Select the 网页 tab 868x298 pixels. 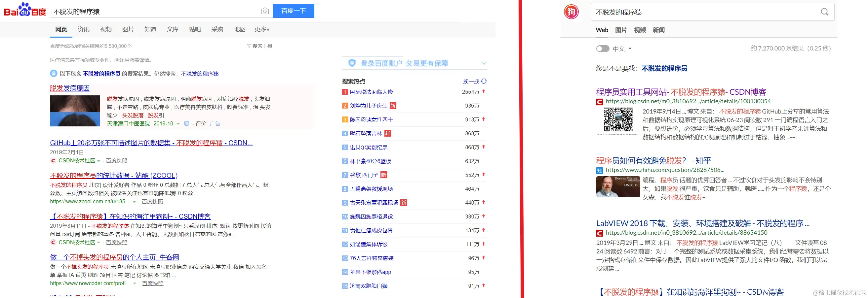click(x=61, y=29)
